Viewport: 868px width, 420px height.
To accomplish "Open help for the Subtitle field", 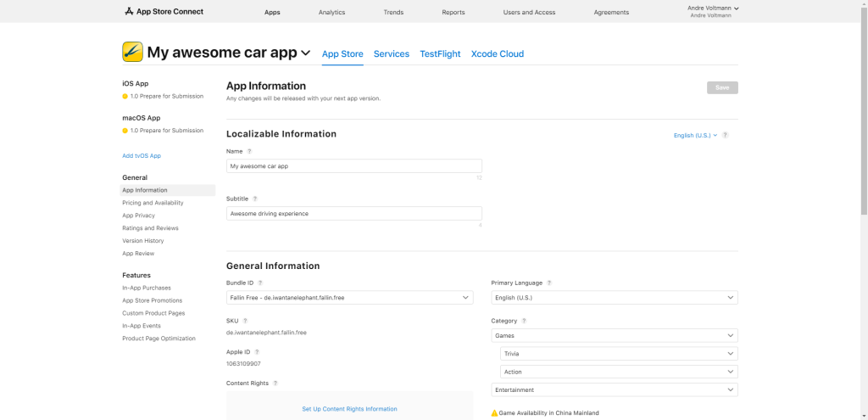I will 255,199.
